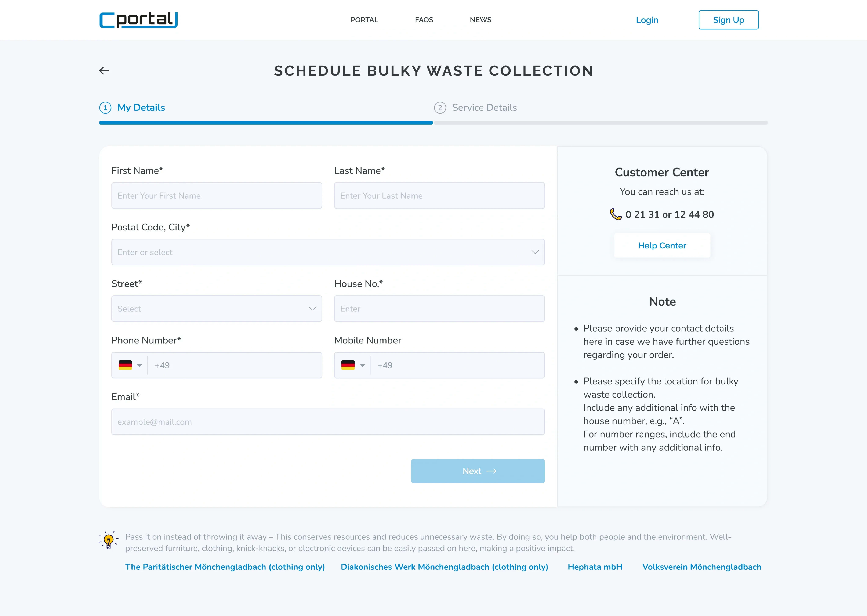Click the phone icon in Customer Center

615,214
